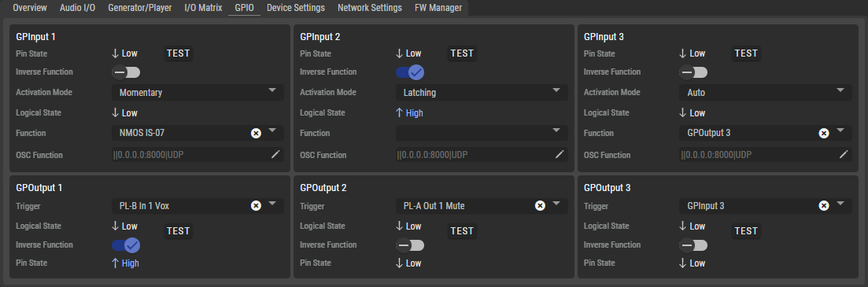Expand the GPOutput 3 Trigger dropdown arrow
Screen dimensions: 868x287
click(840, 204)
